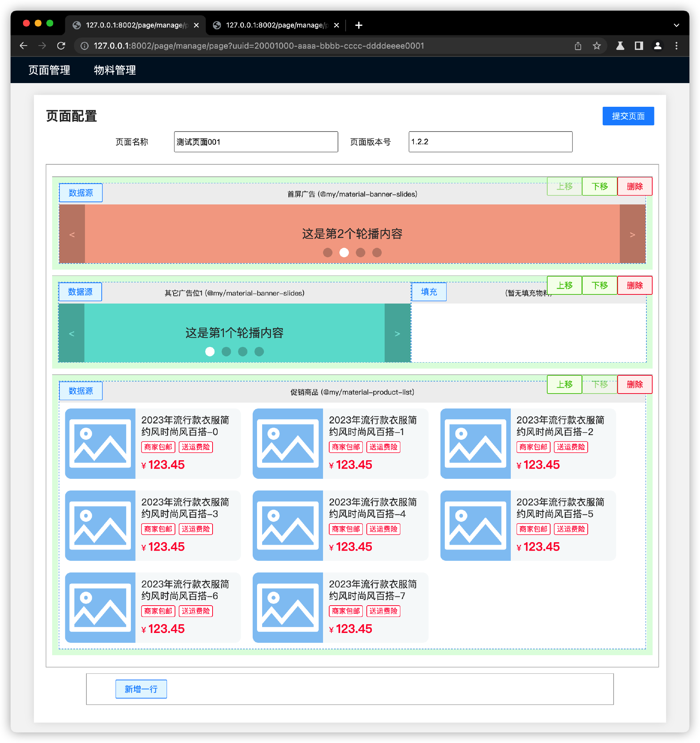Click the share icon in address bar
This screenshot has height=743, width=700.
point(578,46)
